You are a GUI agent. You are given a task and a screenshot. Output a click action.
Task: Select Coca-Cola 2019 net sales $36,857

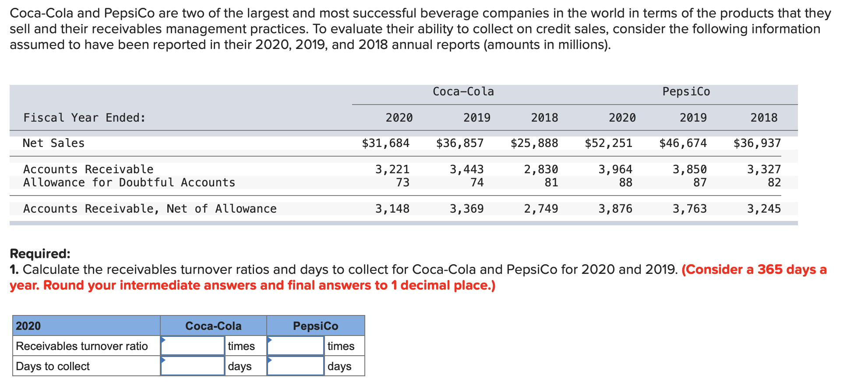coord(460,143)
